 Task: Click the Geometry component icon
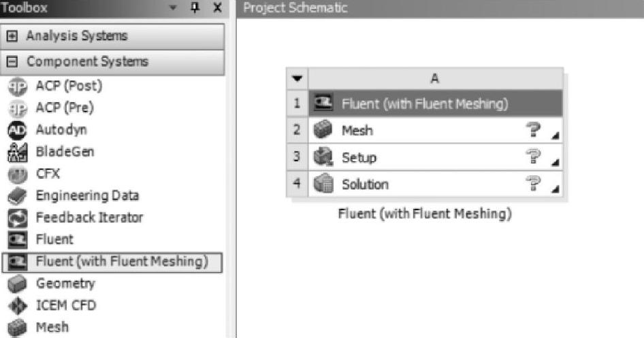coord(16,284)
